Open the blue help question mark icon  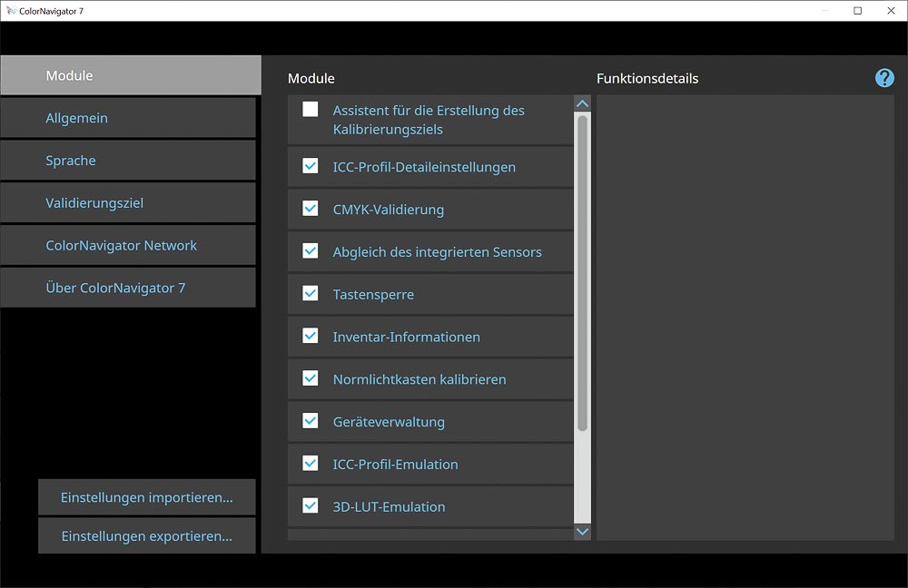(884, 77)
